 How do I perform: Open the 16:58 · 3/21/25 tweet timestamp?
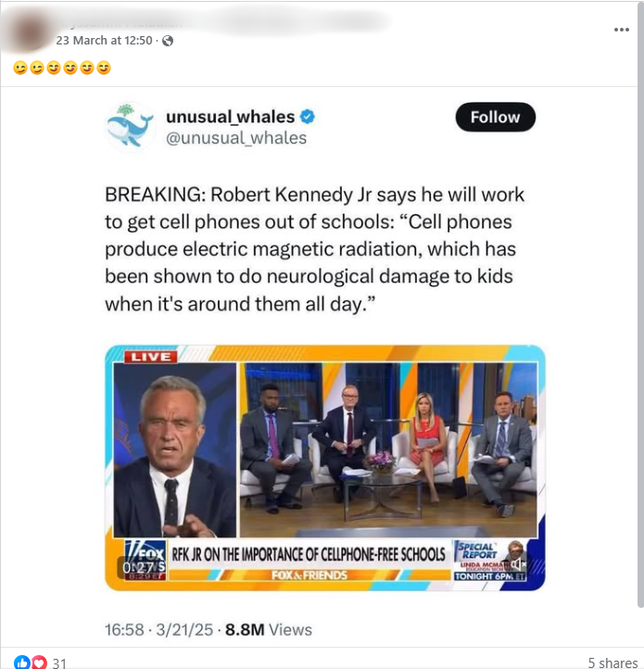coord(158,630)
